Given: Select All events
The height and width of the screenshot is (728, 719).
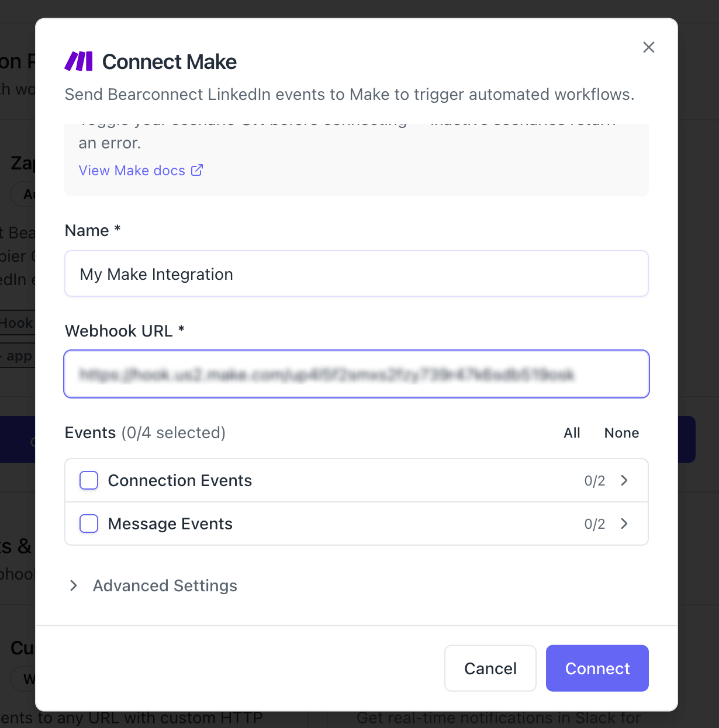Looking at the screenshot, I should (572, 433).
